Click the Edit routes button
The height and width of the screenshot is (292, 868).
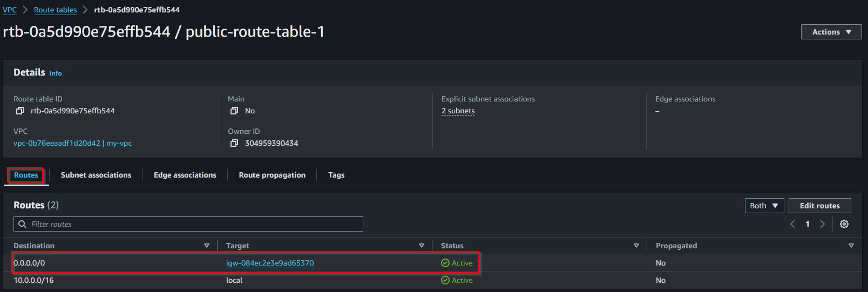(819, 206)
